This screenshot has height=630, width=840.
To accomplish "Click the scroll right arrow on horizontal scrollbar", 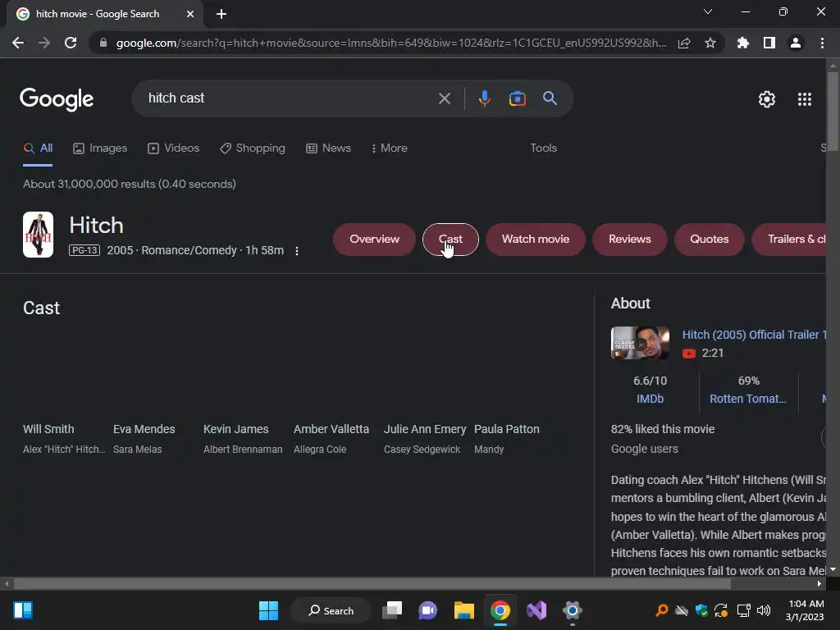I will (819, 584).
